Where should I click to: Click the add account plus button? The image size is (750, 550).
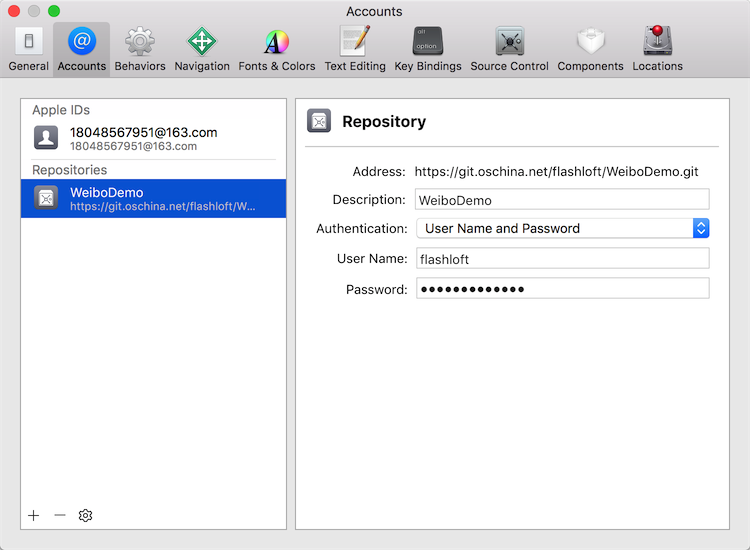(33, 516)
